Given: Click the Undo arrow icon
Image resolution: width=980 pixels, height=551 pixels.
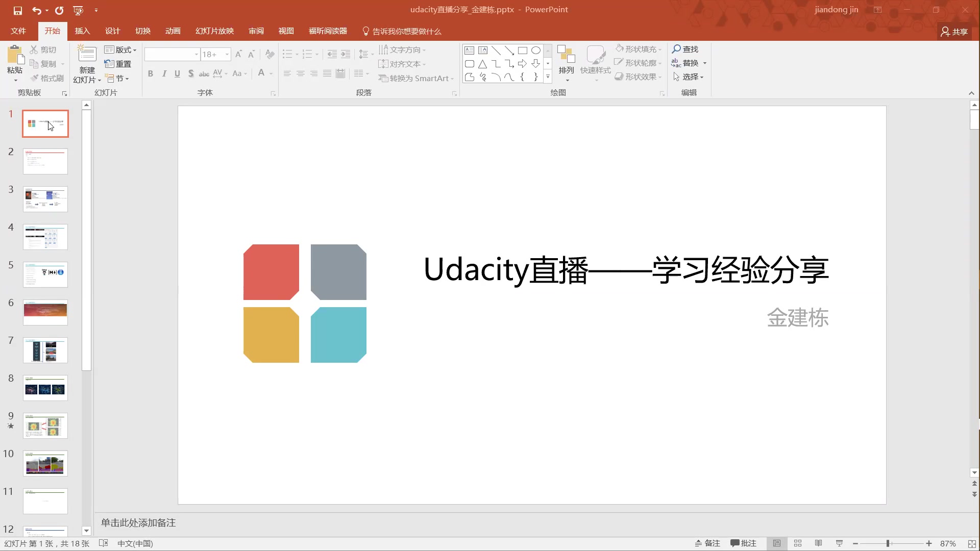Looking at the screenshot, I should pyautogui.click(x=37, y=10).
